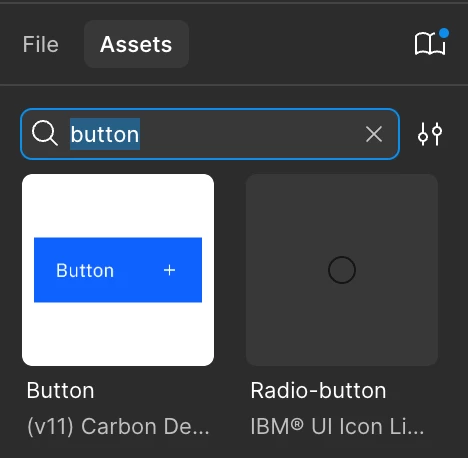Click the 'Button' text inside blue preview

pyautogui.click(x=85, y=270)
